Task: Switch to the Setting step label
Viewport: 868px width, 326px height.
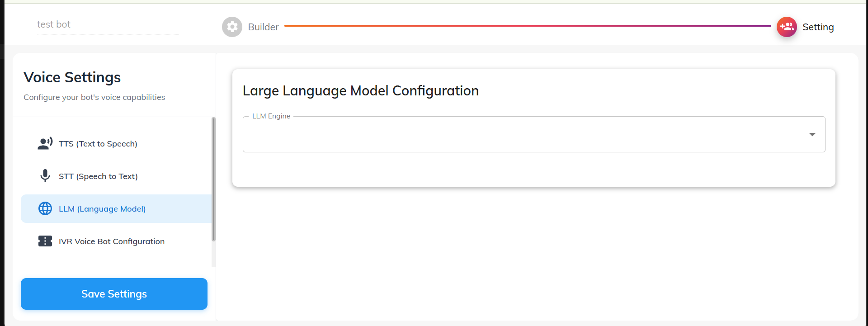Action: pos(818,27)
